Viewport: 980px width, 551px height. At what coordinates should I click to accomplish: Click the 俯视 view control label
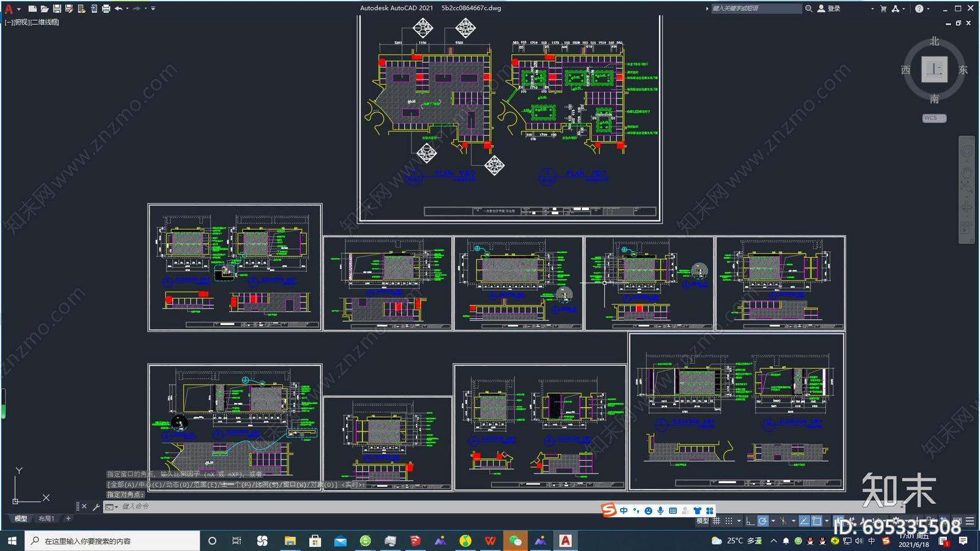pyautogui.click(x=21, y=22)
